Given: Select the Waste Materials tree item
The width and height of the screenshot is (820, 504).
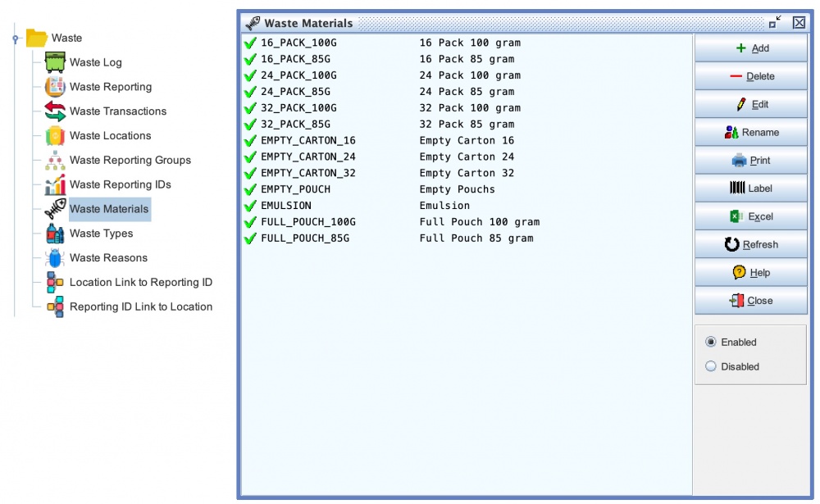Looking at the screenshot, I should (109, 209).
